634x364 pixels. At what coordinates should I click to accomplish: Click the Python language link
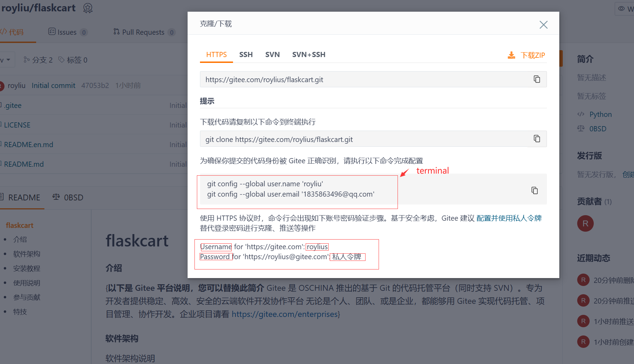coord(601,114)
